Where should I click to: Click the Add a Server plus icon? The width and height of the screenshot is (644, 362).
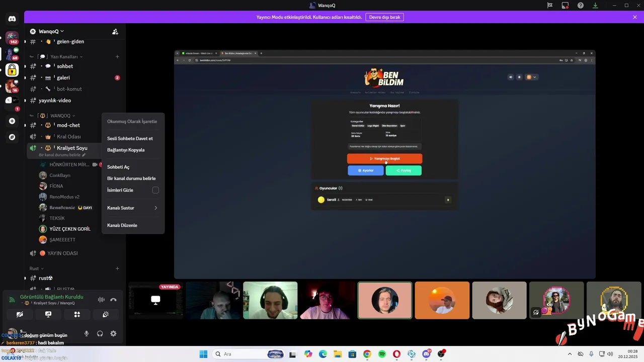12,121
